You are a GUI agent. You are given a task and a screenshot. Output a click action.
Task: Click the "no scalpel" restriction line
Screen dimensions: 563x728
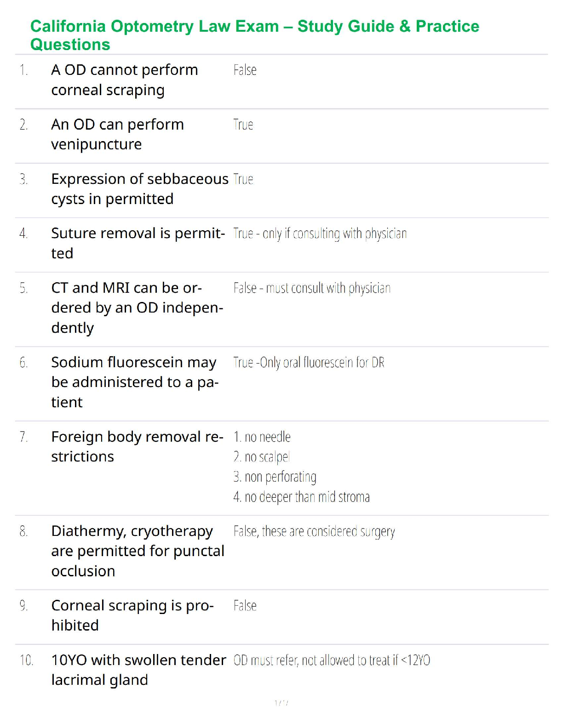click(261, 457)
